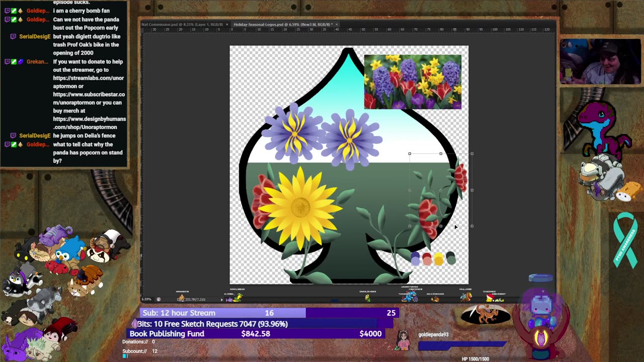The height and width of the screenshot is (362, 644).
Task: Click the flower reference photo on the canvas
Action: point(413,82)
